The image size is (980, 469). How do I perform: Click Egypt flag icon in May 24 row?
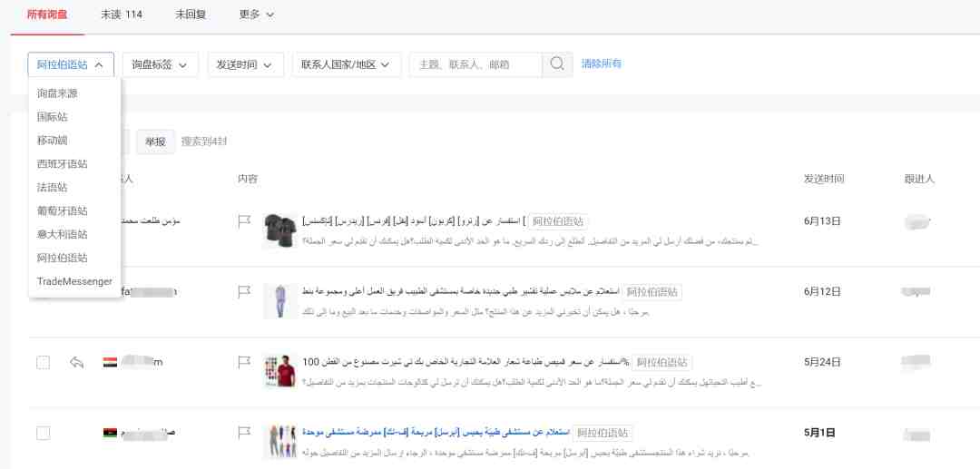point(110,362)
